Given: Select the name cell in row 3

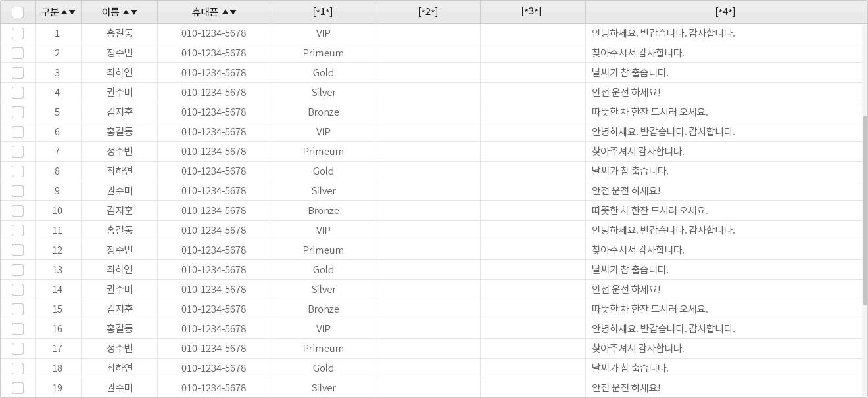Looking at the screenshot, I should click(119, 72).
